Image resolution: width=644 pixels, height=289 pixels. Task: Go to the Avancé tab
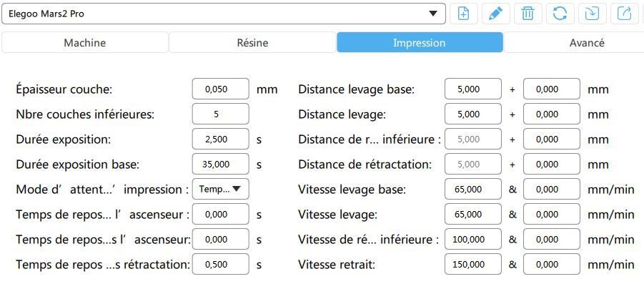pyautogui.click(x=586, y=43)
